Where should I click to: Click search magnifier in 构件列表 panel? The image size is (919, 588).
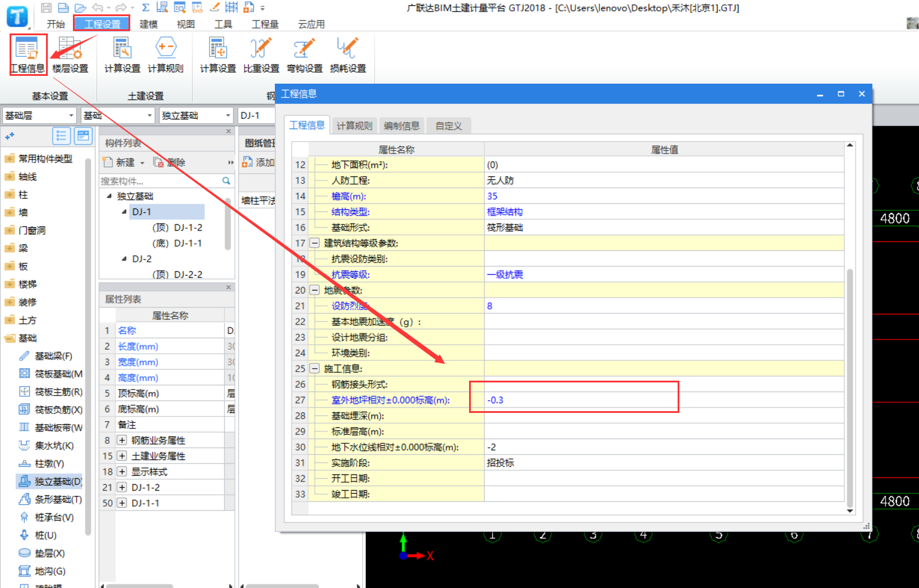[x=226, y=180]
